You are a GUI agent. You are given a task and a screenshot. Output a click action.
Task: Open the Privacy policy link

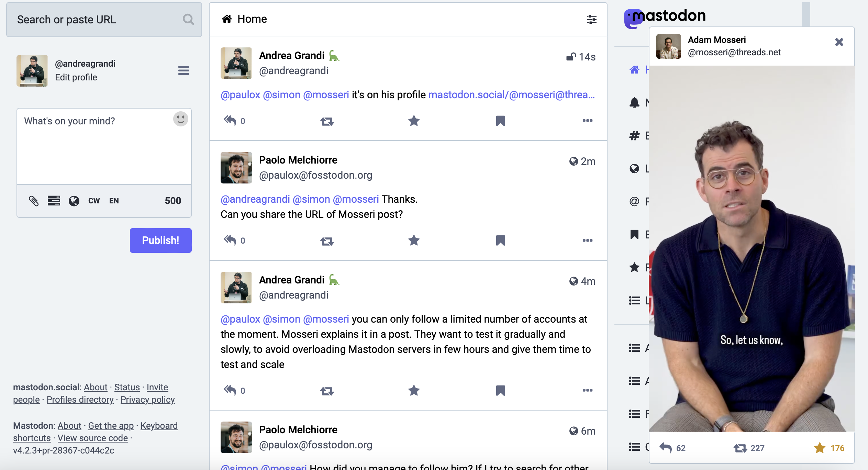pyautogui.click(x=147, y=400)
